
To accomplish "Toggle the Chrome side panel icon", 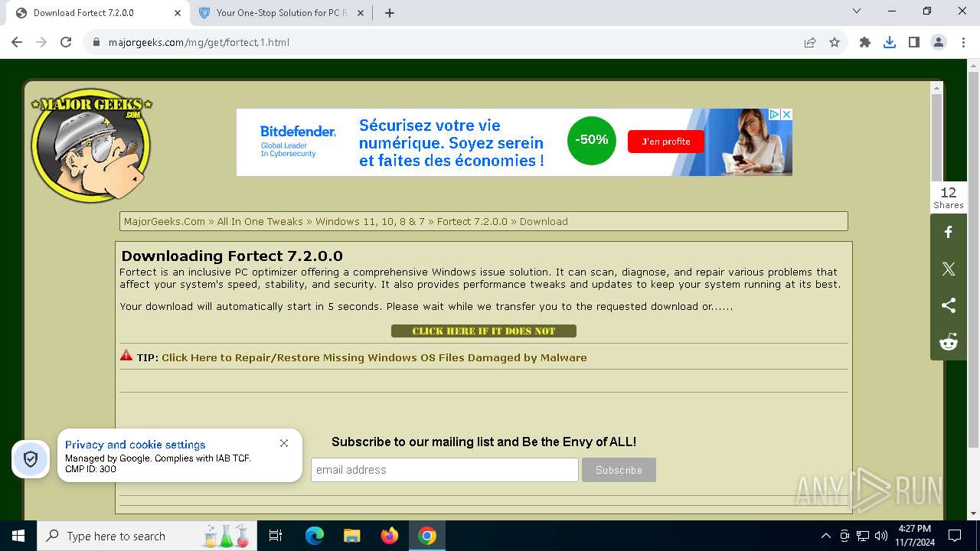I will (x=914, y=42).
